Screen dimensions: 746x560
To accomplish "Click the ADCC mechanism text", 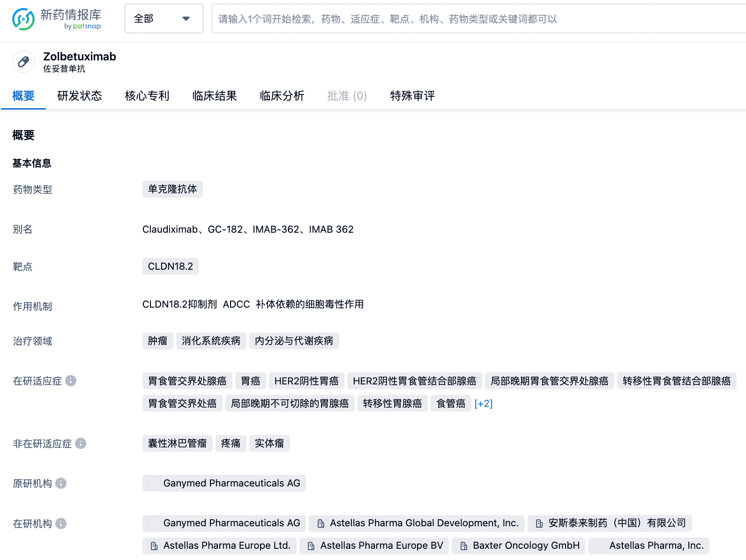I will [237, 304].
